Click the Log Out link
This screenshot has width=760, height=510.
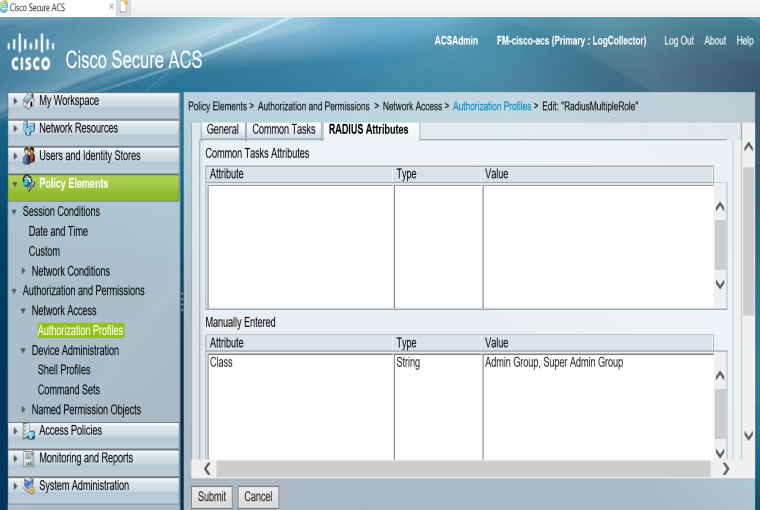(678, 41)
